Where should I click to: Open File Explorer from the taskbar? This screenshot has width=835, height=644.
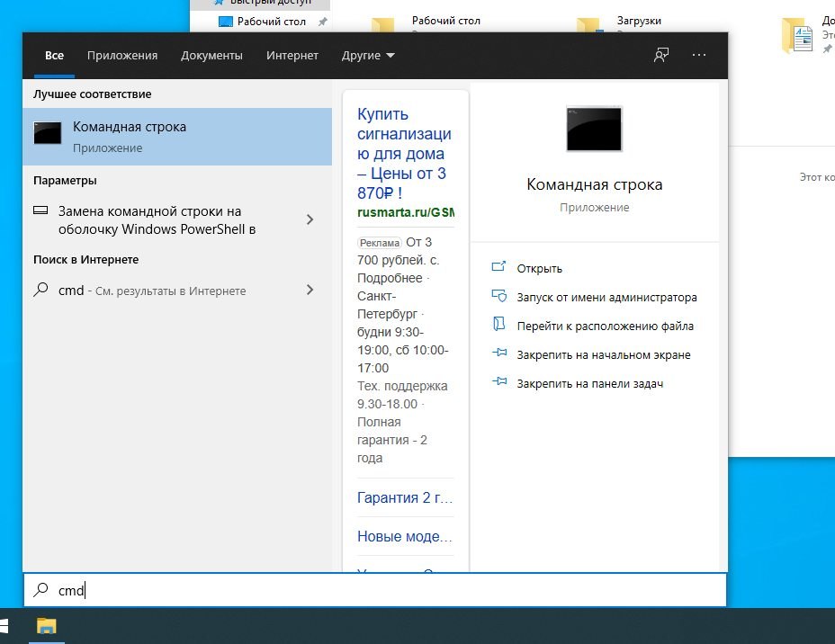pos(46,626)
